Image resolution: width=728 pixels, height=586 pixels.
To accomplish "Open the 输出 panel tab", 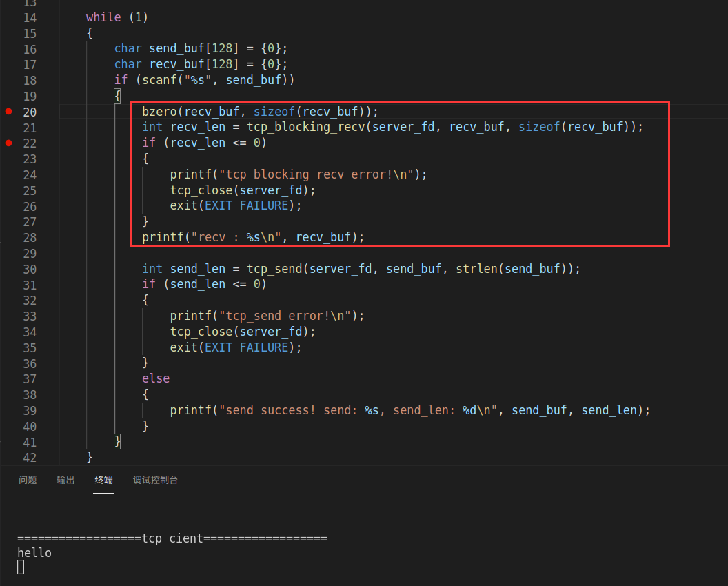I will click(65, 480).
